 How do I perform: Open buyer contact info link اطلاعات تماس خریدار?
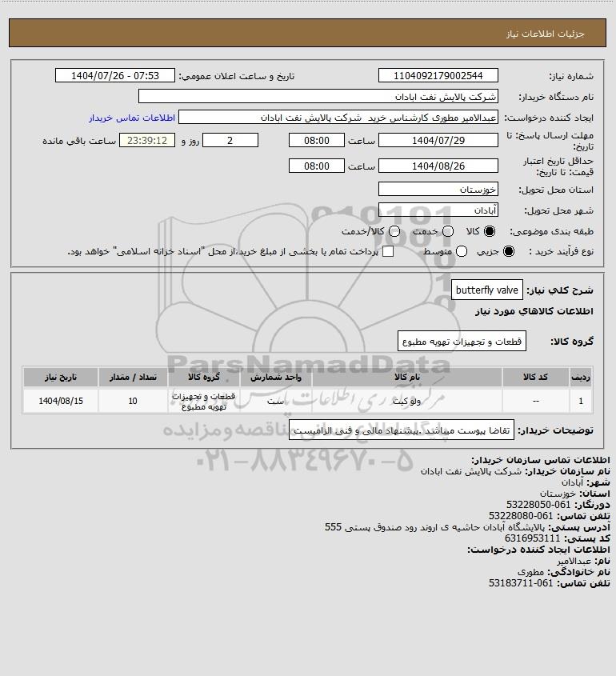pos(132,118)
